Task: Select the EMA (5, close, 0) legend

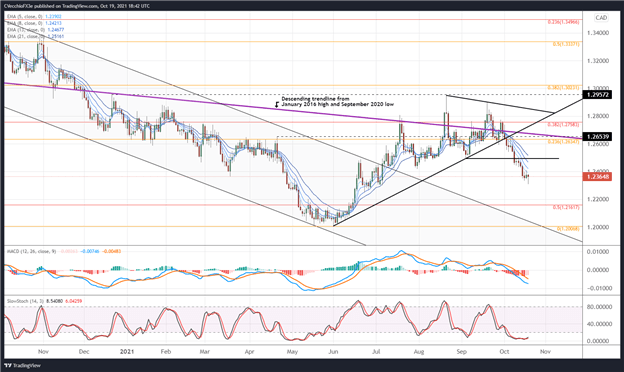Action: (35, 17)
